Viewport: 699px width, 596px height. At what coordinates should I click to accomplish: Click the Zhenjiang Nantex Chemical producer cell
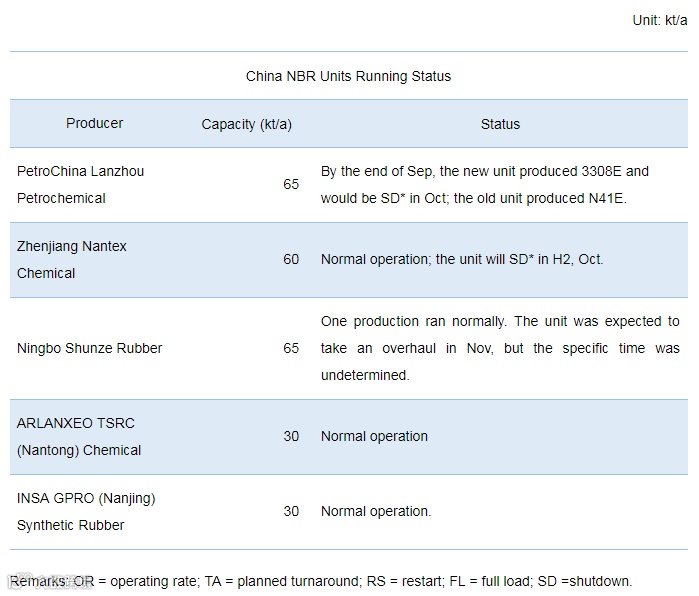(x=72, y=260)
